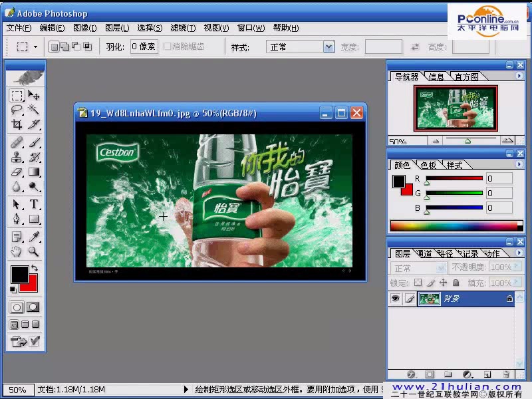Open Color panel flyout menu
Image resolution: width=532 pixels, height=399 pixels.
point(519,164)
